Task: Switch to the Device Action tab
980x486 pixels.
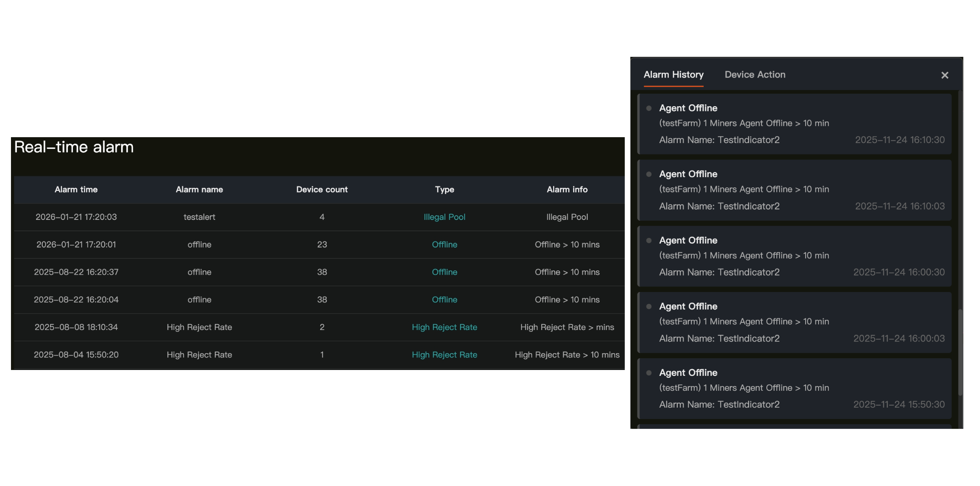Action: tap(755, 74)
